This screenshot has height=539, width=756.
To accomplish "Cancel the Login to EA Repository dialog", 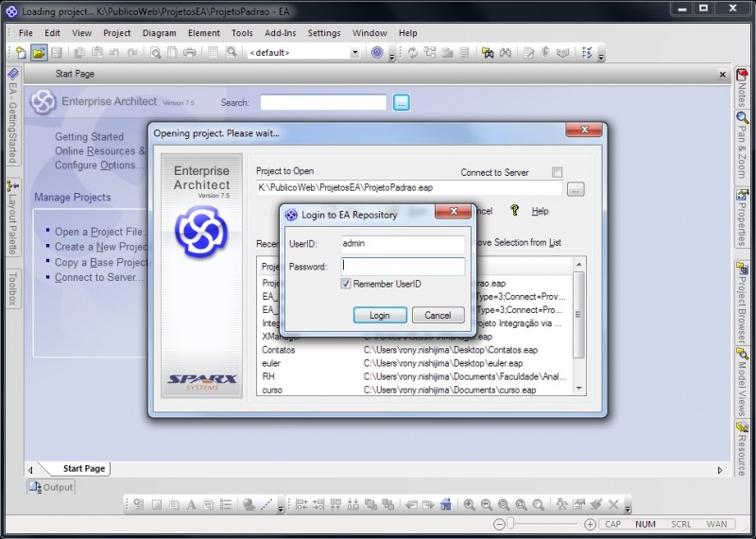I will [438, 315].
